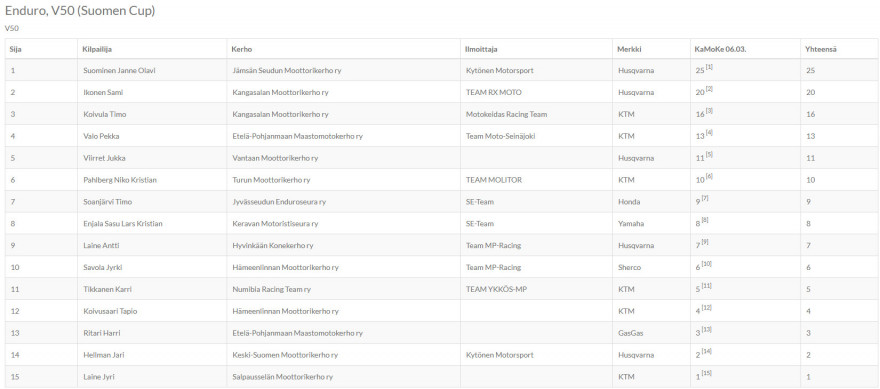Open footnote [2] next to 20 points
Image resolution: width=880 pixels, height=389 pixels.
(709, 89)
